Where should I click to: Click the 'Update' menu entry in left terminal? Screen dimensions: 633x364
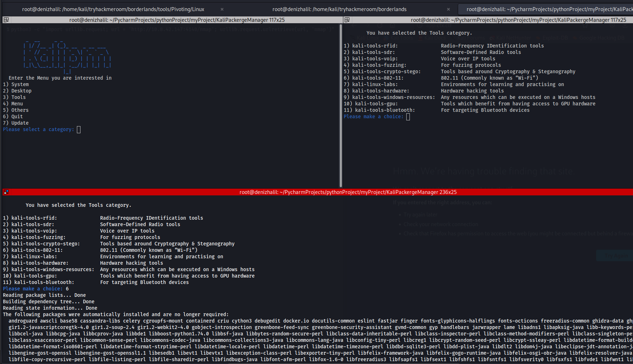[x=20, y=123]
